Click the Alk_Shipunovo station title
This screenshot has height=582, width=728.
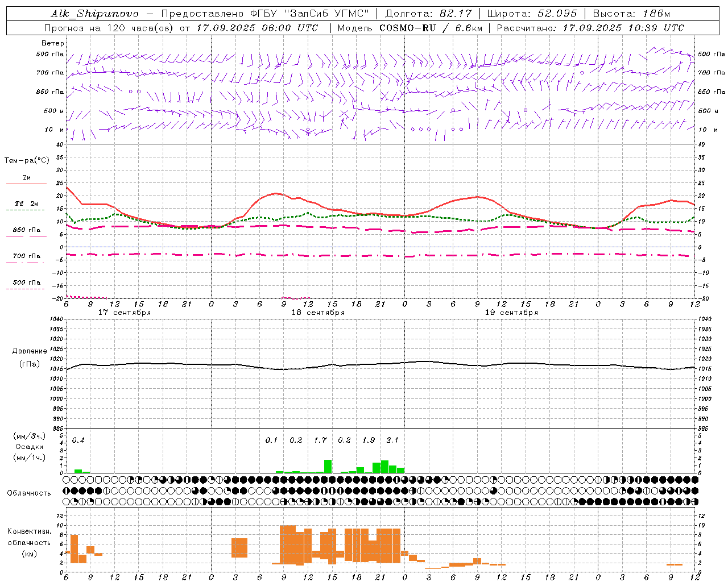tap(94, 14)
